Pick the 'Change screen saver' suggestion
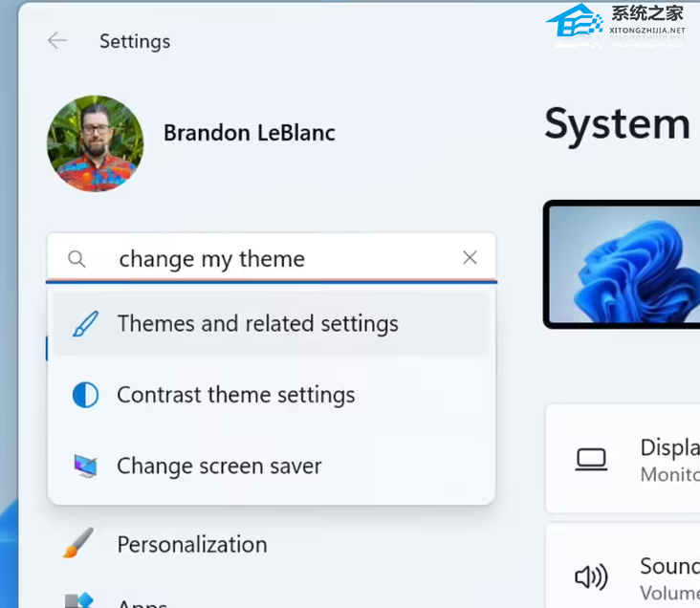This screenshot has width=700, height=608. click(x=271, y=467)
